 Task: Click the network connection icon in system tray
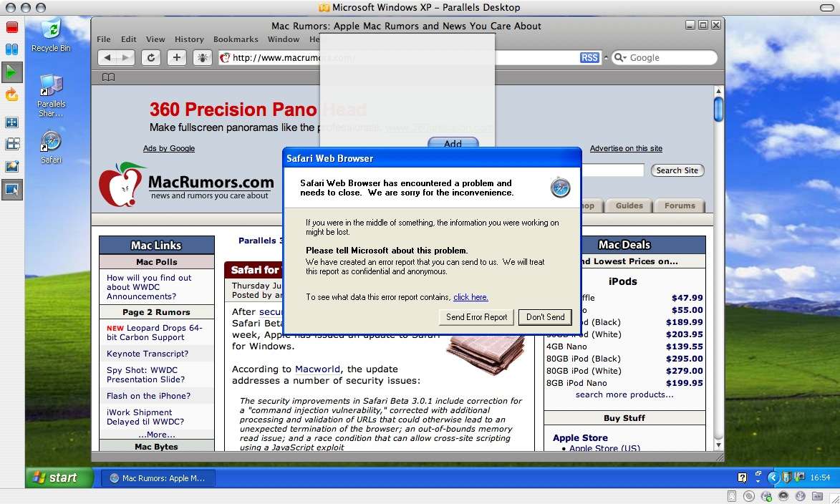pyautogui.click(x=799, y=477)
